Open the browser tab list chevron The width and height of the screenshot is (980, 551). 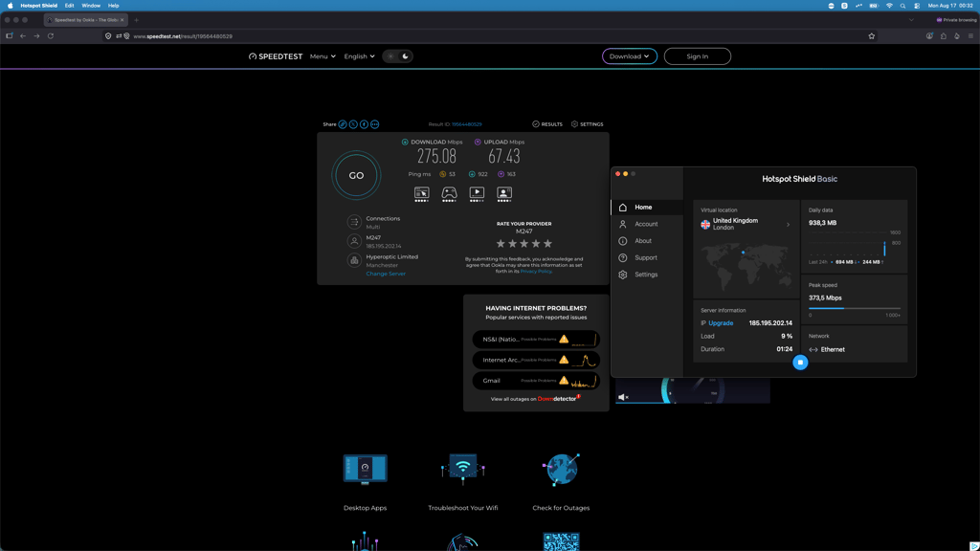tap(911, 20)
